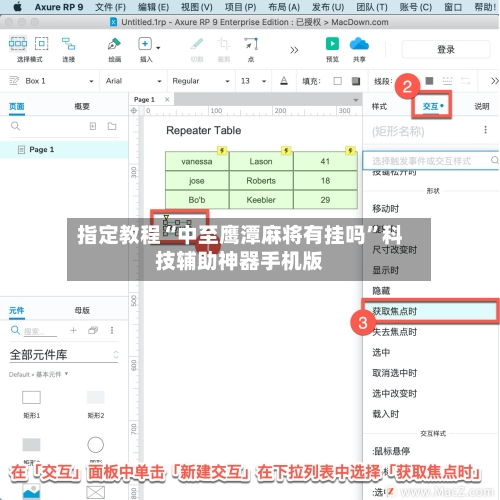
Task: Click the 插入 plus icon
Action: tap(145, 44)
